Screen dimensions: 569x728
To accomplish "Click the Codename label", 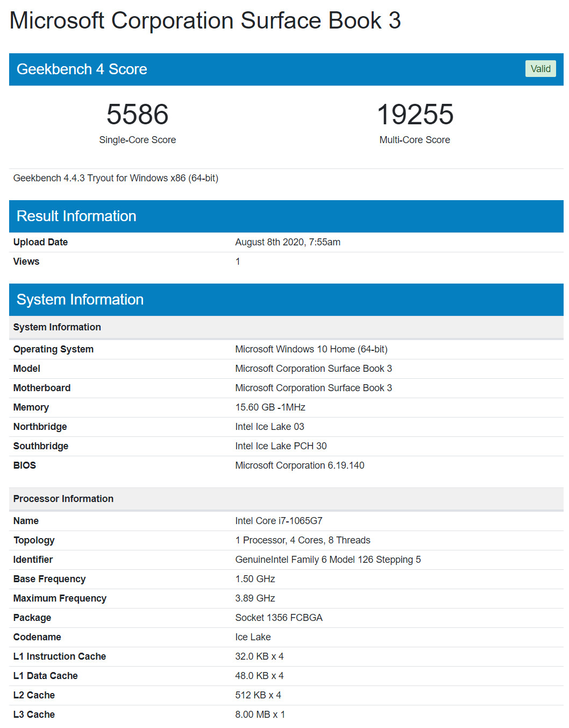I will point(37,637).
